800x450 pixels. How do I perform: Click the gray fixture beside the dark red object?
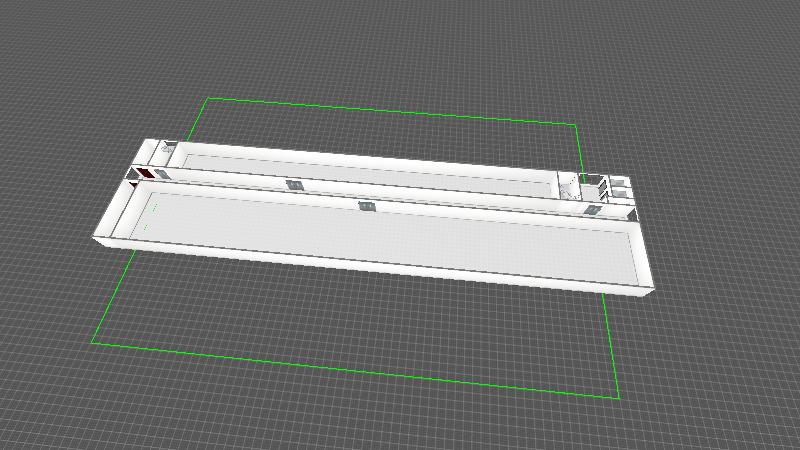click(x=161, y=176)
